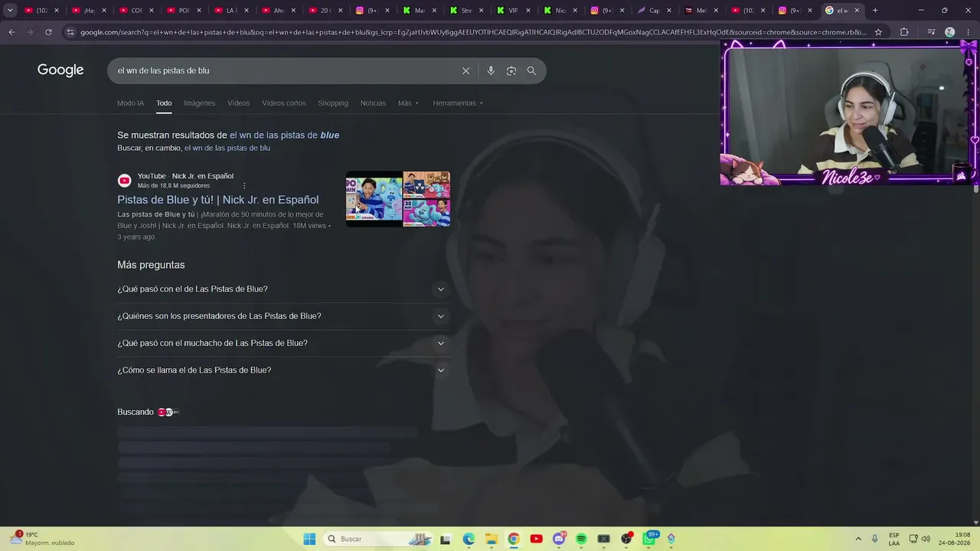Go to the Google homepage via logo
The height and width of the screenshot is (551, 980).
(60, 70)
